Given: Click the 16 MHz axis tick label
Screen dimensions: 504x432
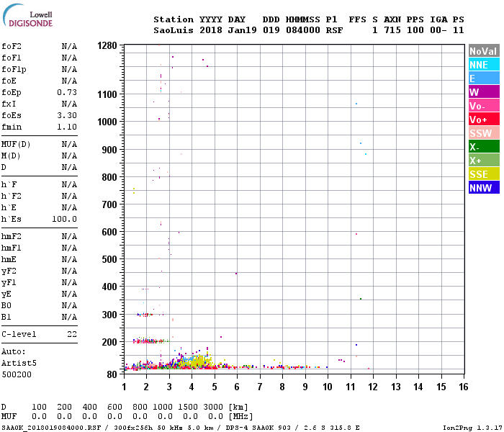Looking at the screenshot, I should pyautogui.click(x=464, y=387).
